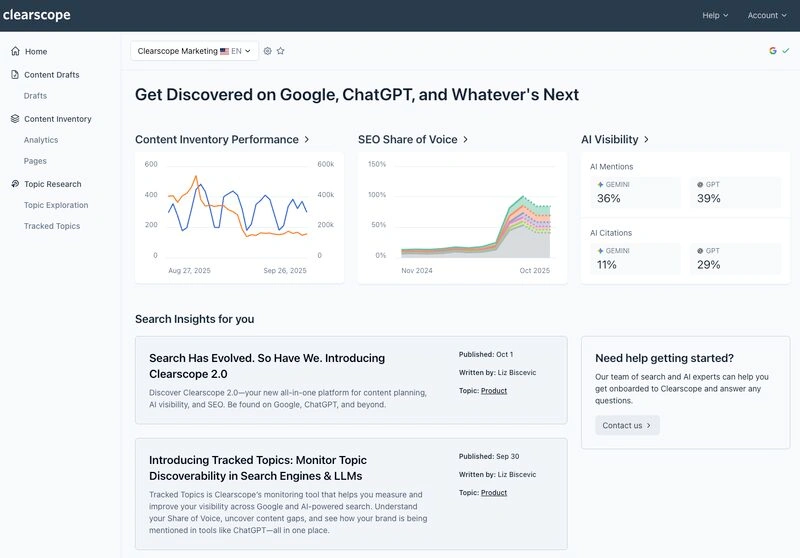Image resolution: width=800 pixels, height=558 pixels.
Task: Click the 'Aug 27, 2025' chart axis label
Action: tap(189, 271)
